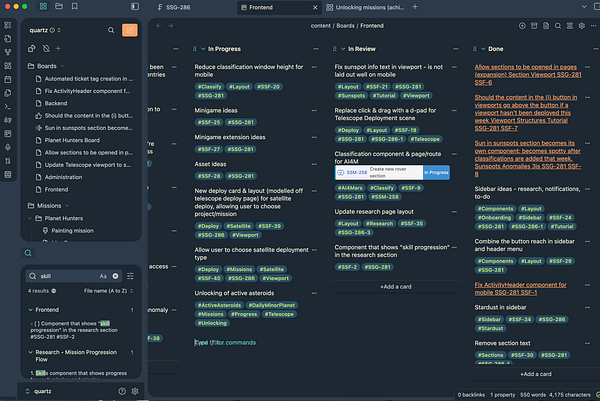Clear the skill search query
The width and height of the screenshot is (600, 401).
tap(115, 276)
